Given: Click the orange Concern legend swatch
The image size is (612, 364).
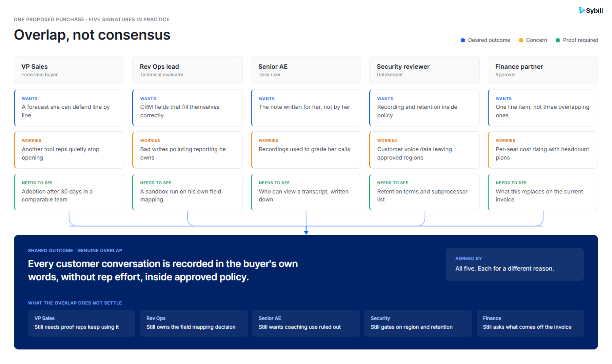Looking at the screenshot, I should 521,40.
